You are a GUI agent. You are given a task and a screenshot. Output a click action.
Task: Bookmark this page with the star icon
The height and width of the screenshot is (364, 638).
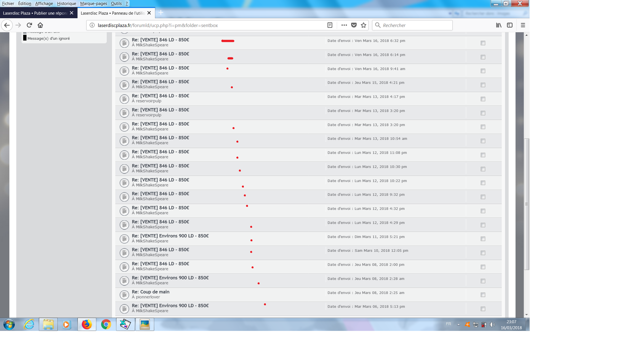(364, 25)
